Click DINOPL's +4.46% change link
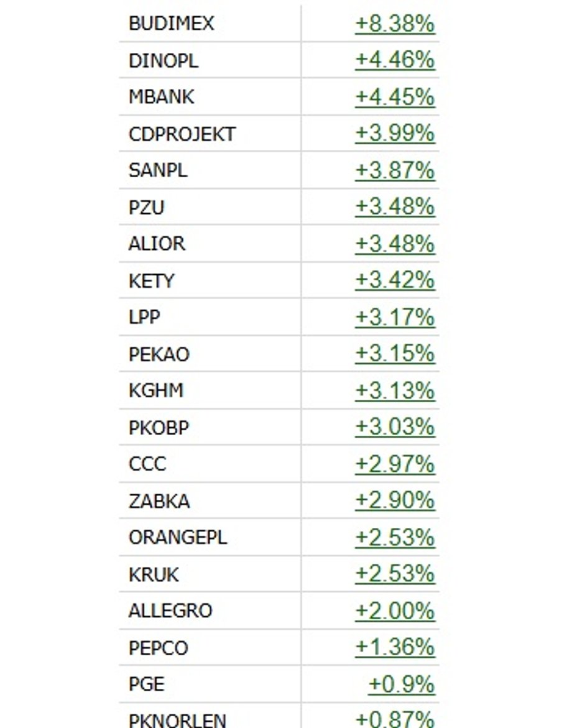572x728 pixels. coord(395,60)
